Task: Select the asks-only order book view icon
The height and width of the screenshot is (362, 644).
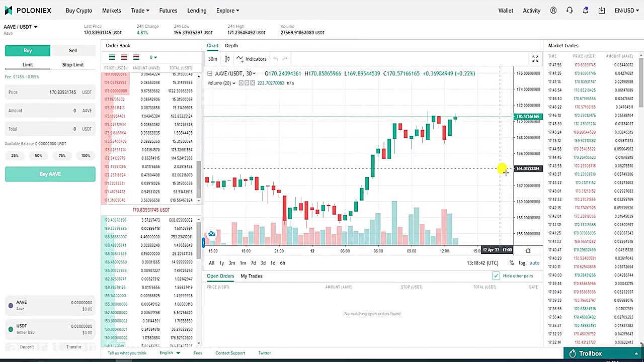Action: click(x=124, y=57)
